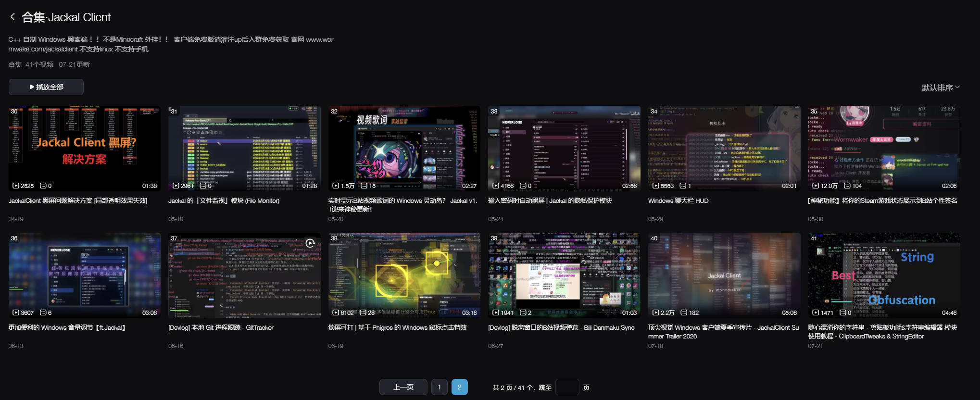Click the danmaku icon on Bili Danmaku Sync video
The width and height of the screenshot is (980, 400).
[x=523, y=312]
